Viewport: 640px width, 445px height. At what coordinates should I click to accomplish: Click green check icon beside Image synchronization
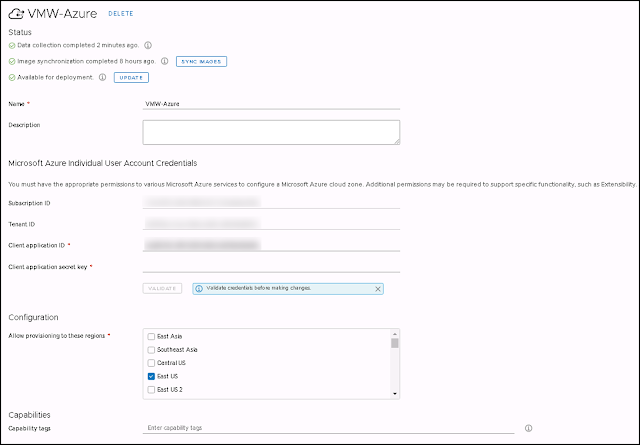click(x=12, y=62)
